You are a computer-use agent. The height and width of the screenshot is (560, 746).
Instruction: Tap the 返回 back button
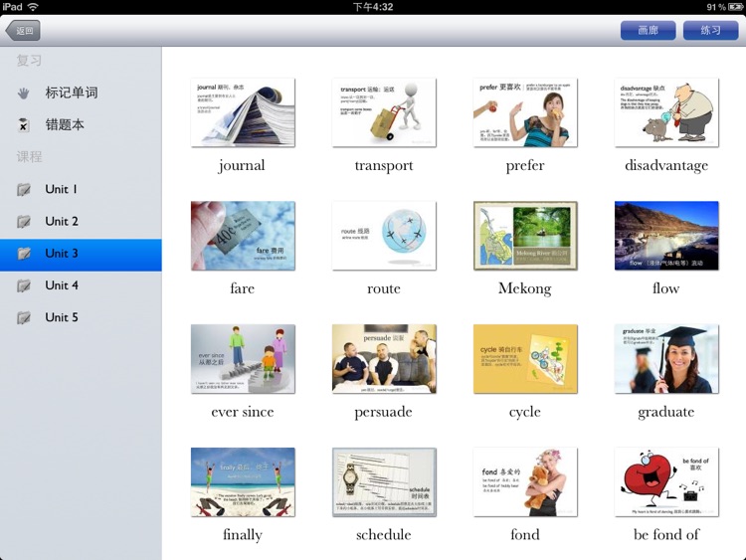(23, 31)
